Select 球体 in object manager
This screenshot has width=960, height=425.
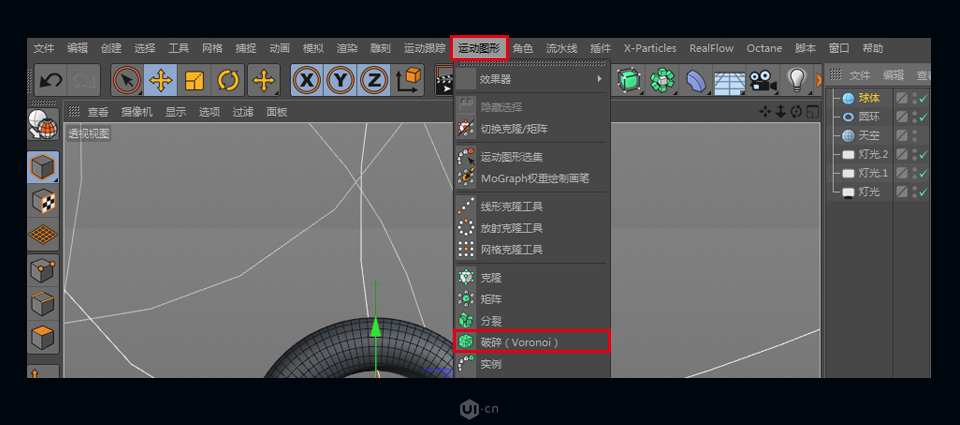869,98
